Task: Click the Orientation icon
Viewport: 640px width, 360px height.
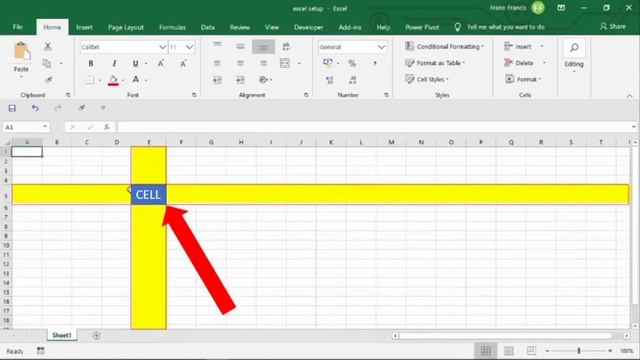Action: [x=263, y=80]
